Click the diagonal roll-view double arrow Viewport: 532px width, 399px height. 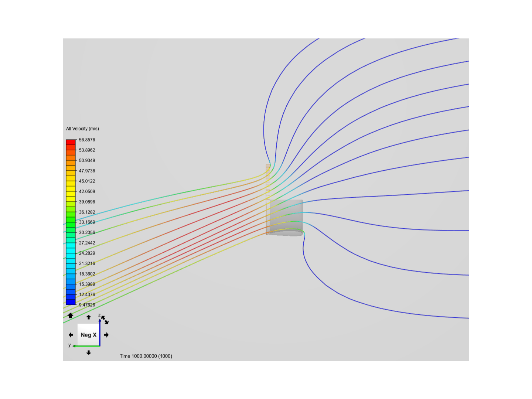[x=105, y=320]
